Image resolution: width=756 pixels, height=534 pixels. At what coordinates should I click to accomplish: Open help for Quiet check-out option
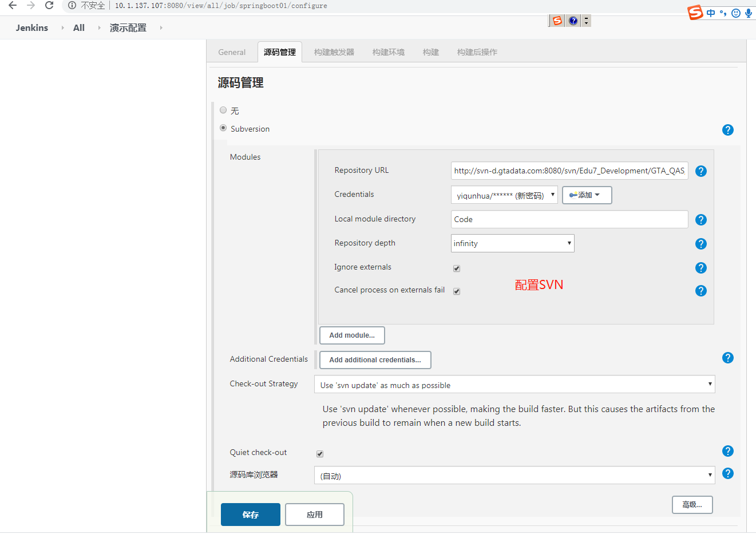coord(727,451)
